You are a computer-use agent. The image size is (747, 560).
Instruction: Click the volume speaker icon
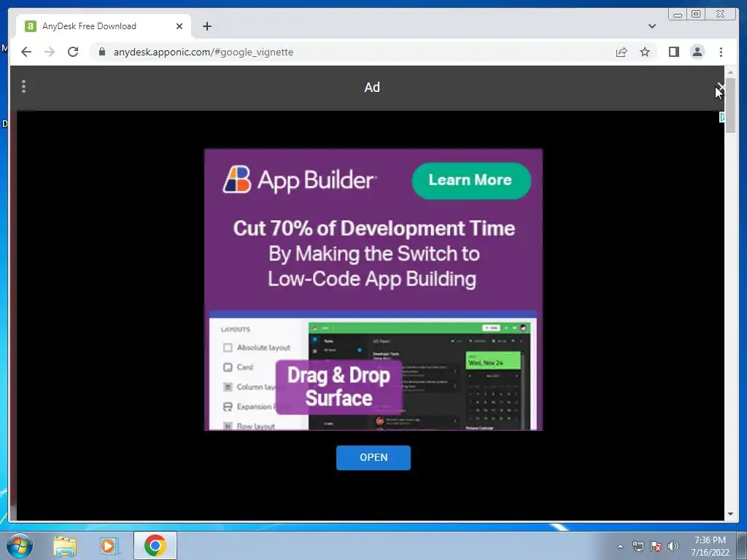[x=673, y=546]
